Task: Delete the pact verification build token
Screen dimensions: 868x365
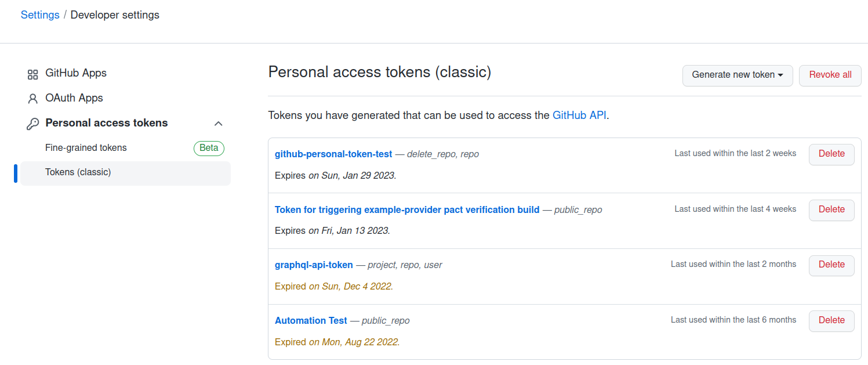Action: (x=831, y=209)
